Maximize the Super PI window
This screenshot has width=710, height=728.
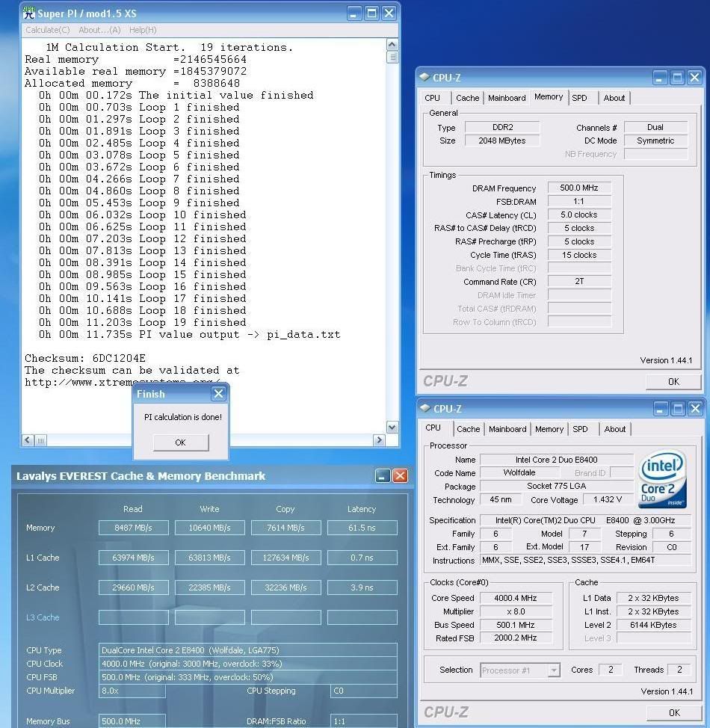[371, 13]
